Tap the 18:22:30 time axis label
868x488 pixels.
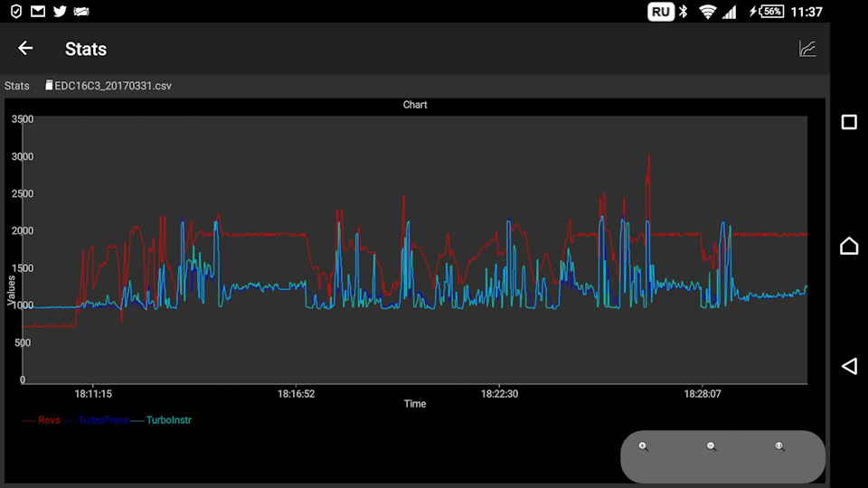[x=499, y=394]
